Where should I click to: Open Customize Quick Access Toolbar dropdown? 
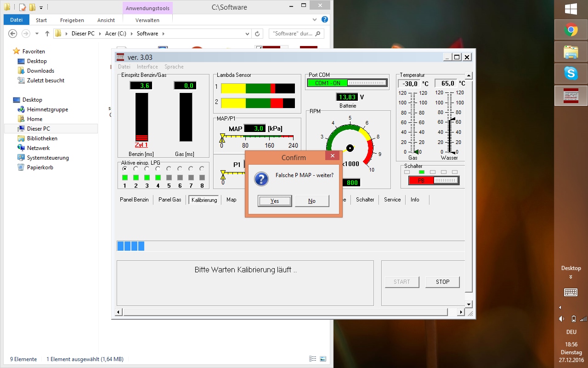[41, 8]
